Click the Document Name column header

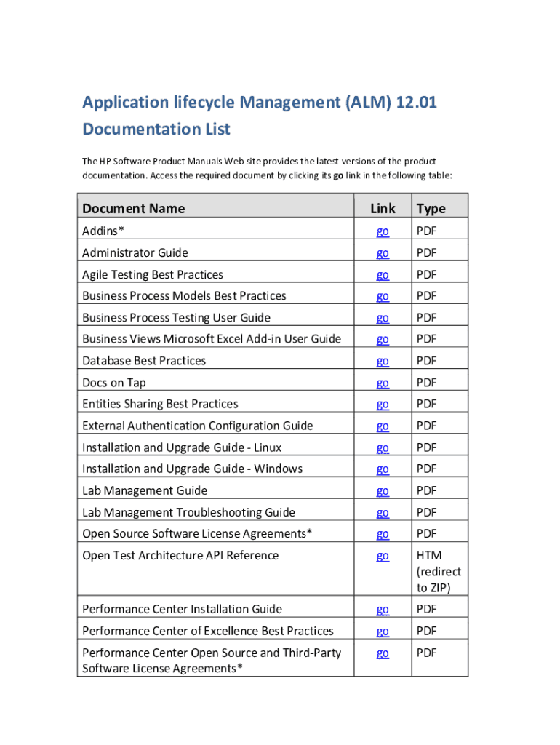[134, 209]
